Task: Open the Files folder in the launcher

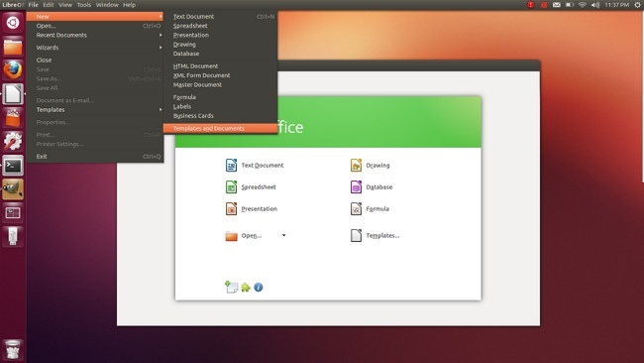Action: [x=13, y=47]
